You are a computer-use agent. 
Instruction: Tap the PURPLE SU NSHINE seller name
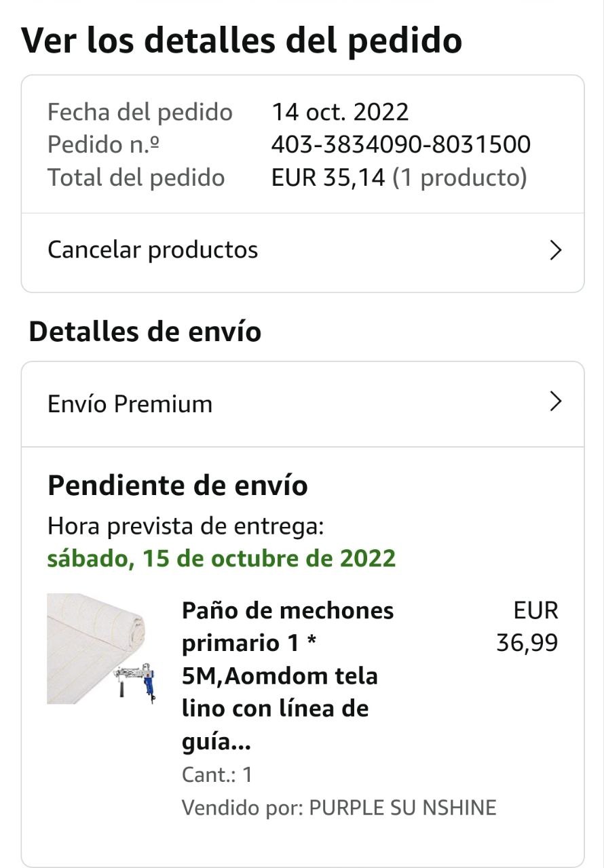tap(402, 808)
